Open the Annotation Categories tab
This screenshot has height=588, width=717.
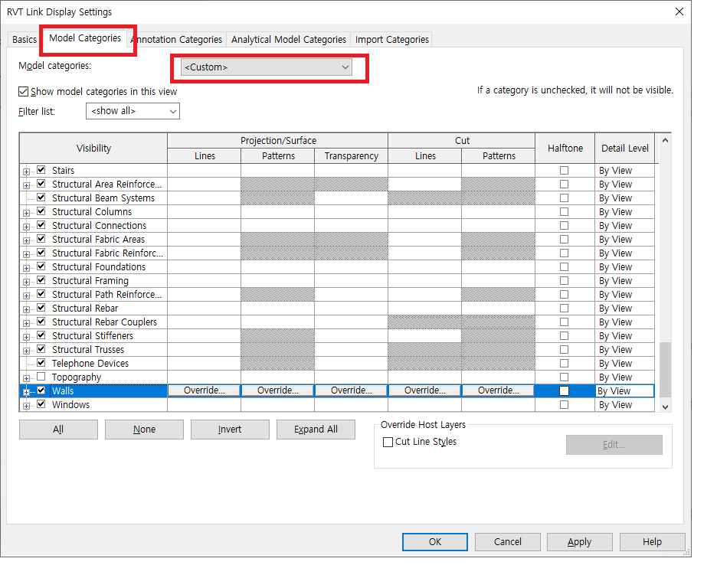coord(176,40)
